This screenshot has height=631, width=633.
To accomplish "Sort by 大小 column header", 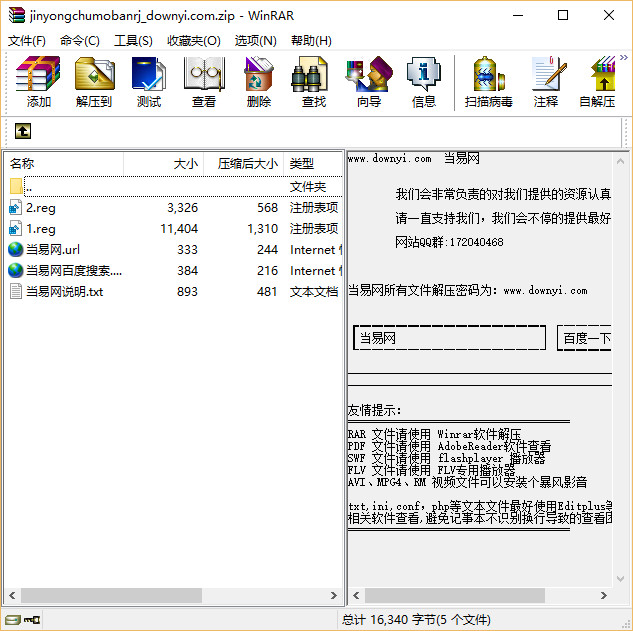I will pyautogui.click(x=163, y=164).
